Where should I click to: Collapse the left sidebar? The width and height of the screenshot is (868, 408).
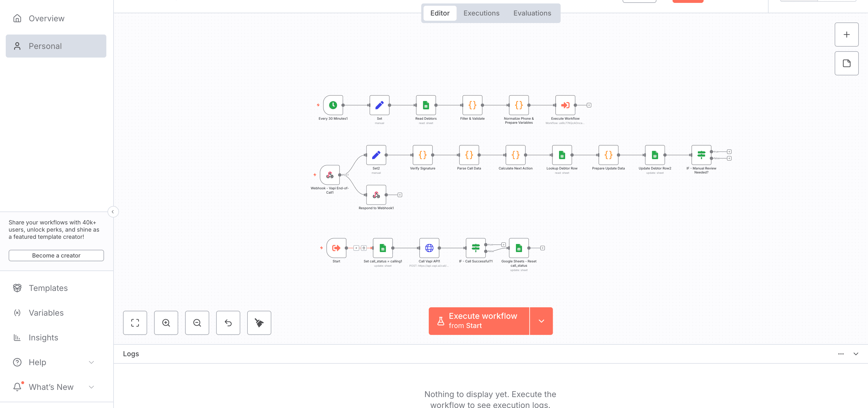click(x=113, y=212)
